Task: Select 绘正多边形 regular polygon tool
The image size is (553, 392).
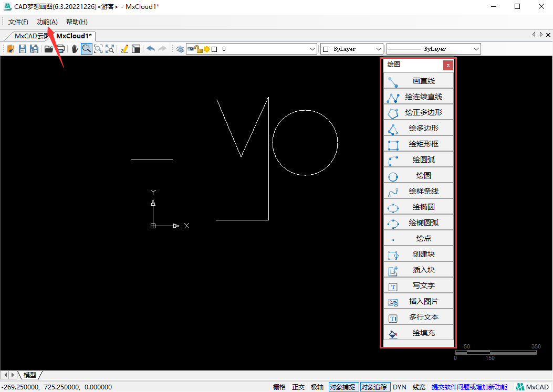Action: click(x=418, y=112)
